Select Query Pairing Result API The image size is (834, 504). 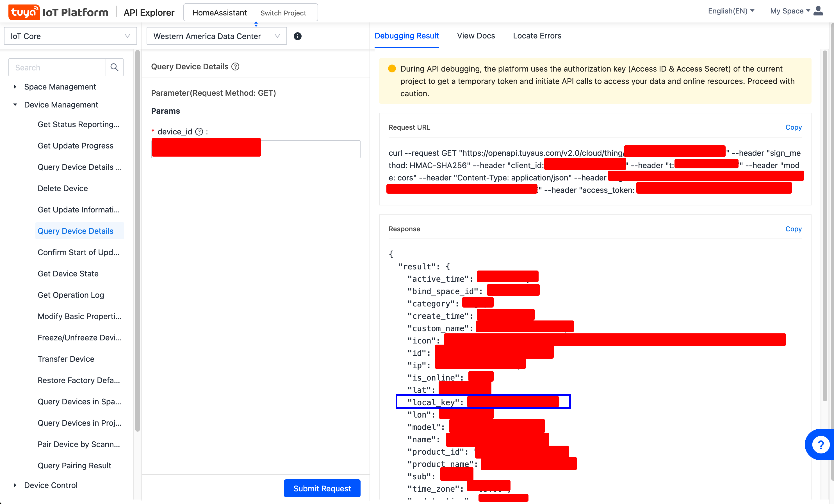[x=74, y=466]
